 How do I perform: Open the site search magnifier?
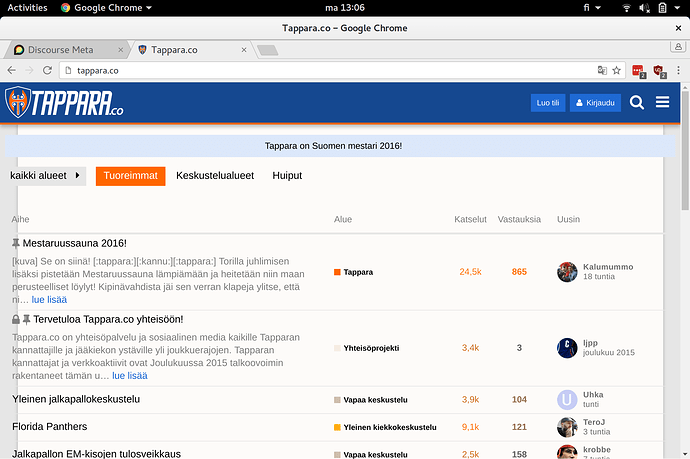636,103
